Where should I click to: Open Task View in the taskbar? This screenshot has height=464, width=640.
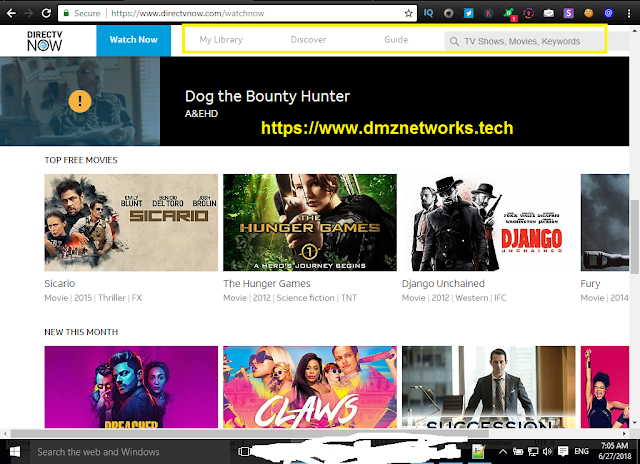(x=244, y=452)
